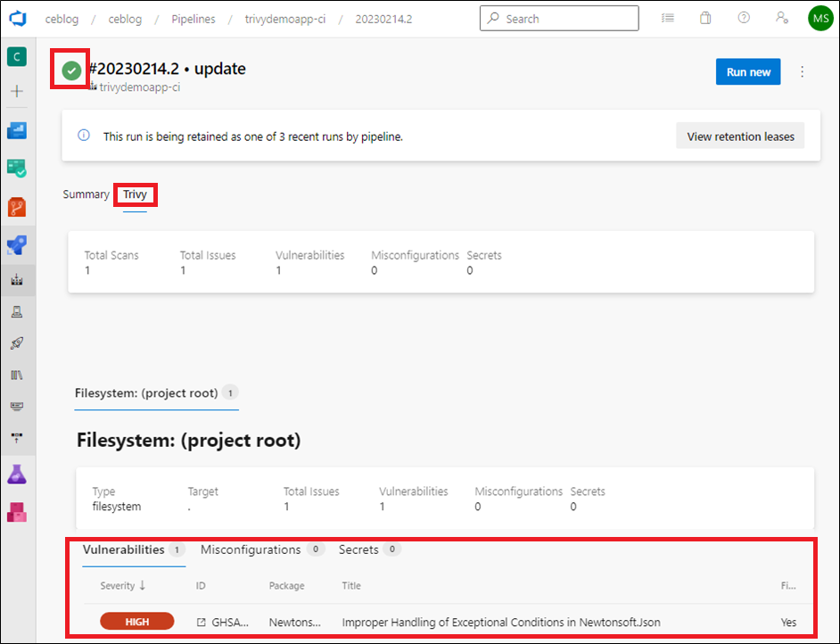This screenshot has width=840, height=644.
Task: Open the Vulnerabilities tab
Action: tap(134, 549)
